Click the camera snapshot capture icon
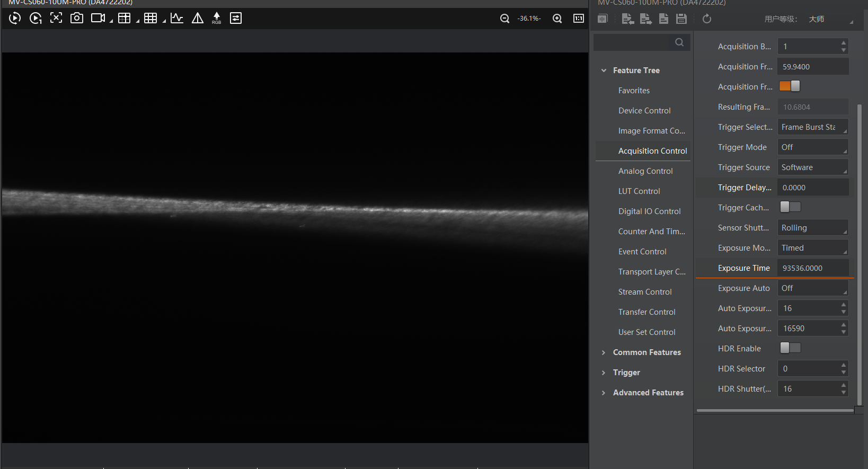 [77, 18]
